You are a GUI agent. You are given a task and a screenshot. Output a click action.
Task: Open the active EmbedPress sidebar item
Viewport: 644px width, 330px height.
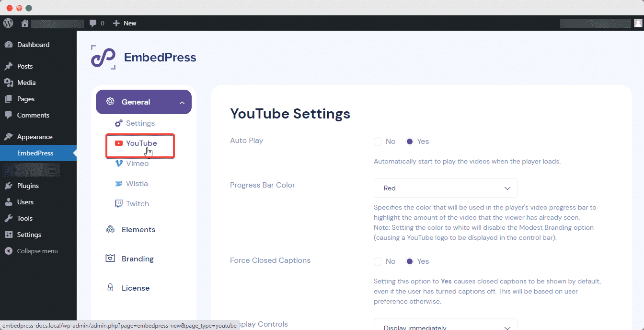click(x=38, y=153)
